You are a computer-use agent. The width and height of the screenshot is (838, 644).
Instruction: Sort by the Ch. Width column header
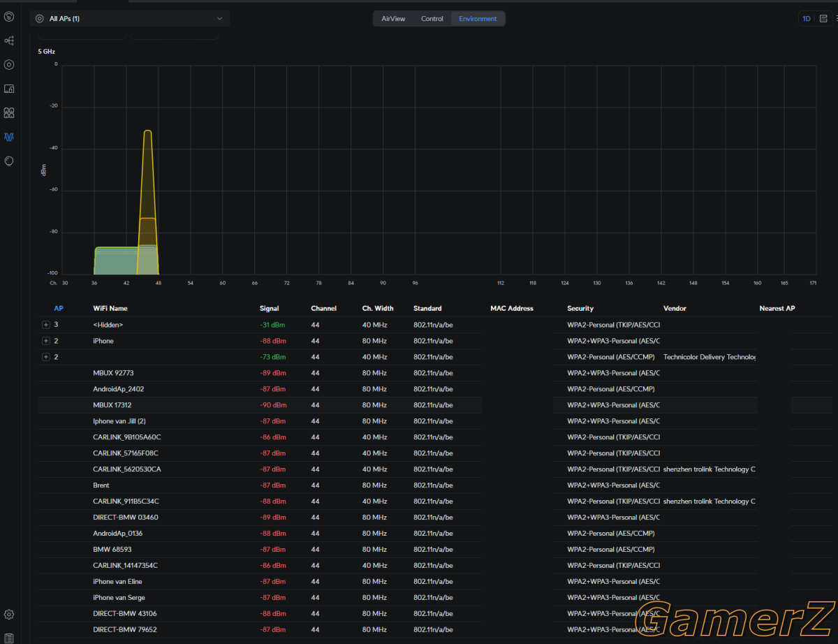click(x=378, y=309)
